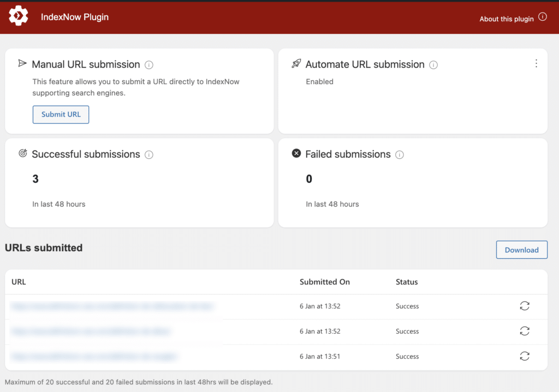Click the rocket icon in Automate URL submission
The width and height of the screenshot is (559, 392).
coord(296,64)
